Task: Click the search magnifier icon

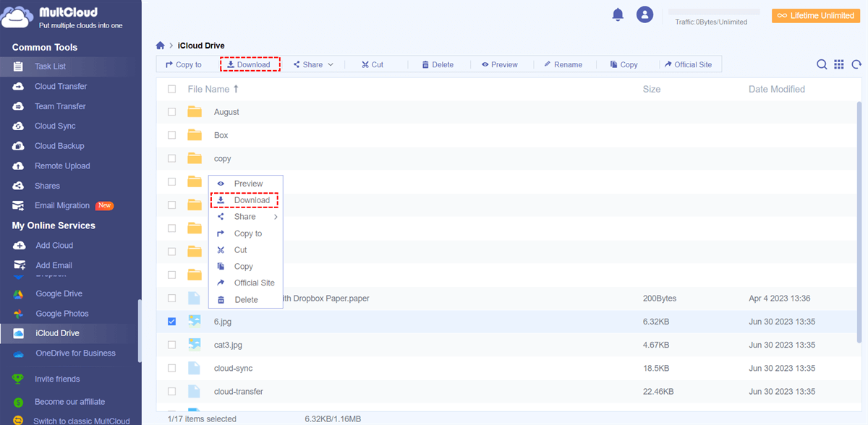Action: [822, 64]
